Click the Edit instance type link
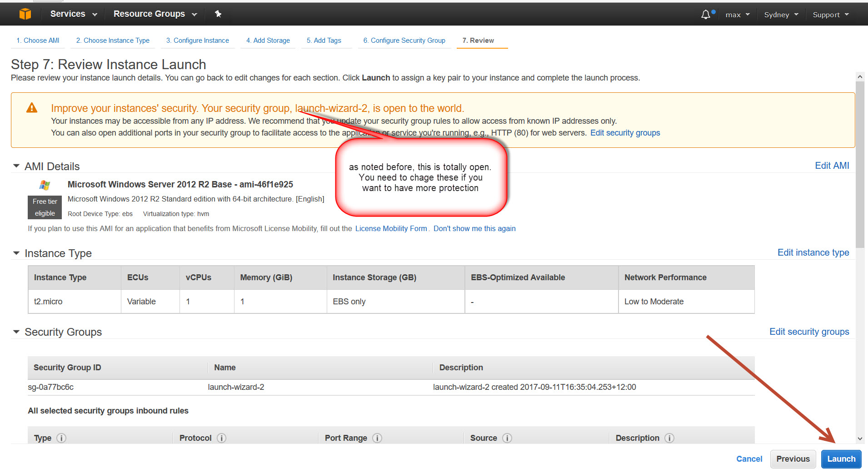 [813, 252]
